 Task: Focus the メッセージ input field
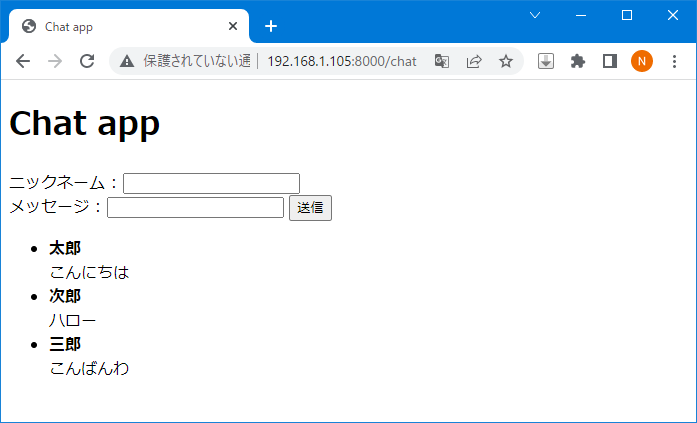[195, 207]
